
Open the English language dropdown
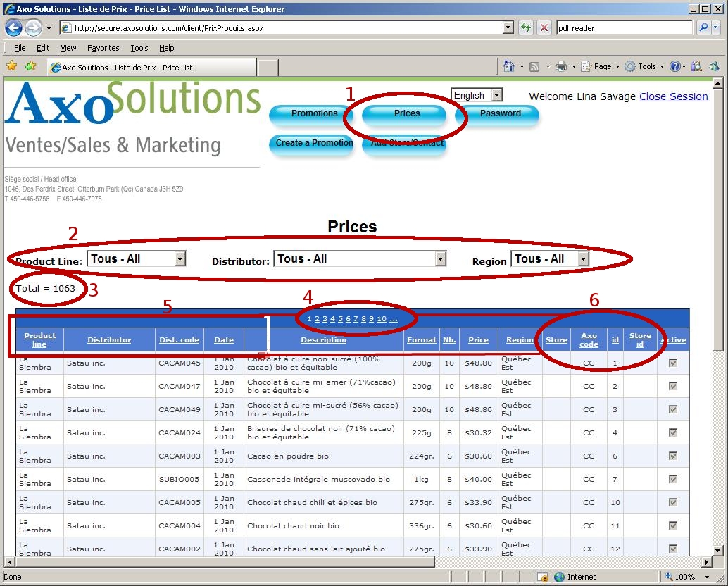point(497,95)
